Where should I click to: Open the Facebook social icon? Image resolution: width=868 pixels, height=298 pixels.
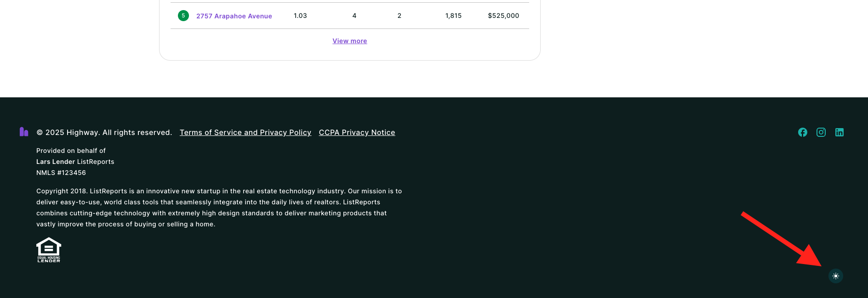point(802,132)
